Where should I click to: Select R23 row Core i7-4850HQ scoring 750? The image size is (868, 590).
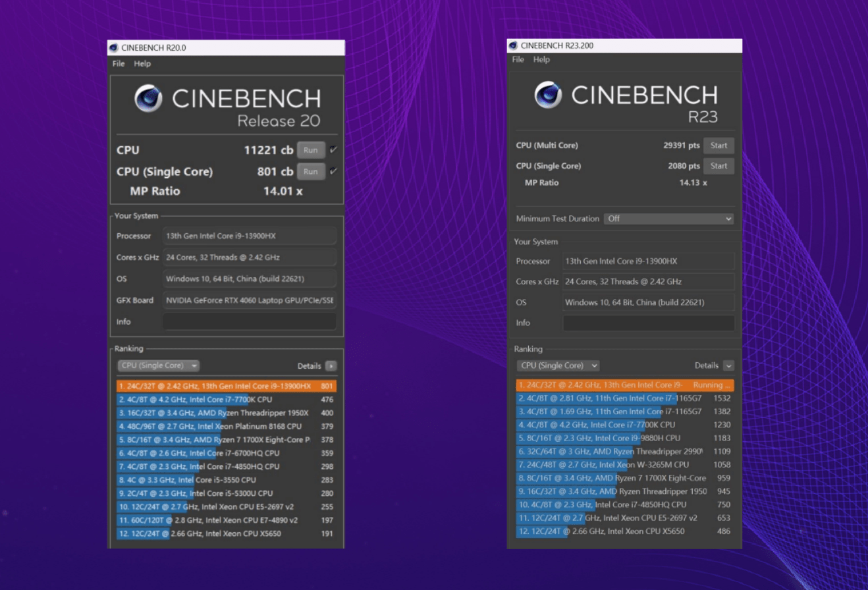[626, 504]
